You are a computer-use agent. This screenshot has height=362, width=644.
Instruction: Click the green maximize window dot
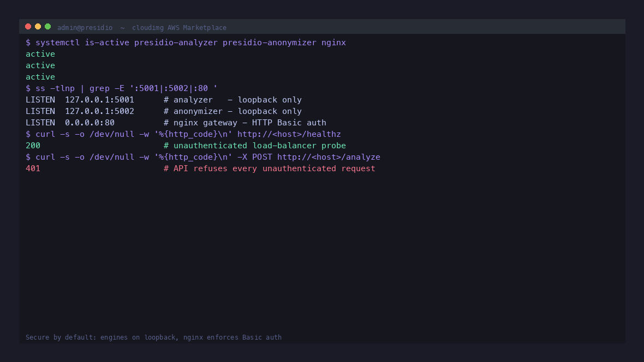tap(47, 27)
